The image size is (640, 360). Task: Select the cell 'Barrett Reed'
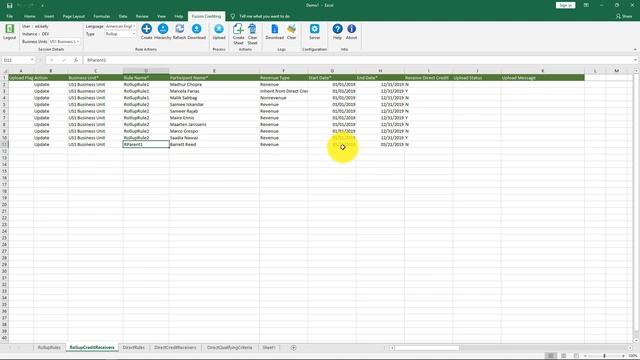pyautogui.click(x=214, y=144)
